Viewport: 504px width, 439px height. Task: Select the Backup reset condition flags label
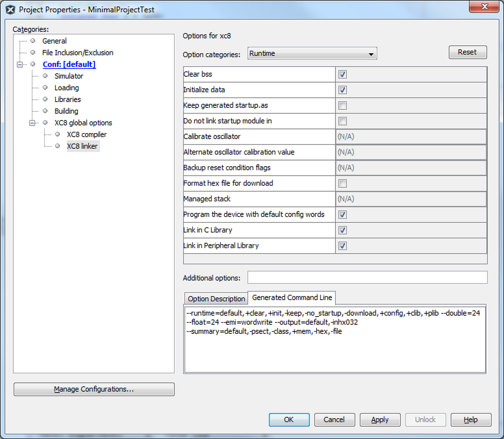point(227,168)
